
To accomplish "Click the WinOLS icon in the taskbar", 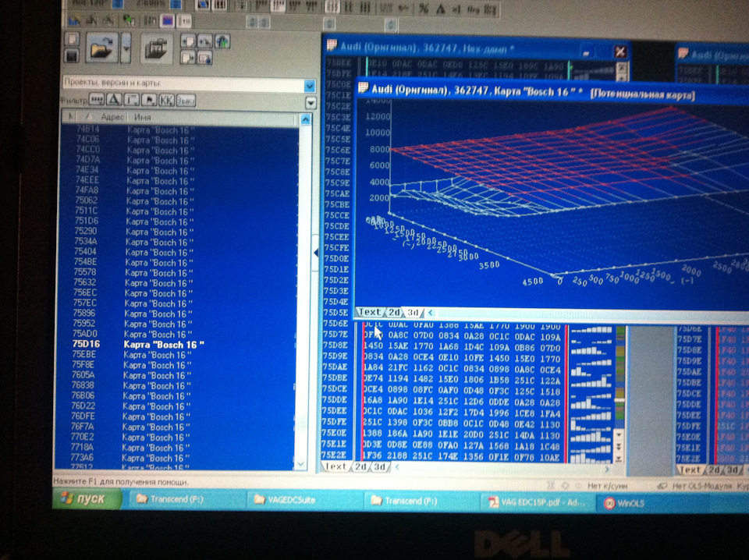I will point(609,503).
